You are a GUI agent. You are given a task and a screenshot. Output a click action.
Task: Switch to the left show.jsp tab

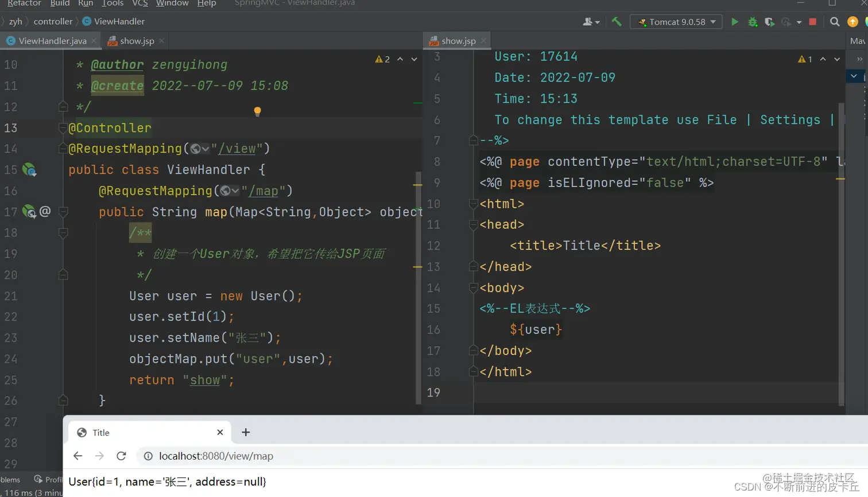136,41
